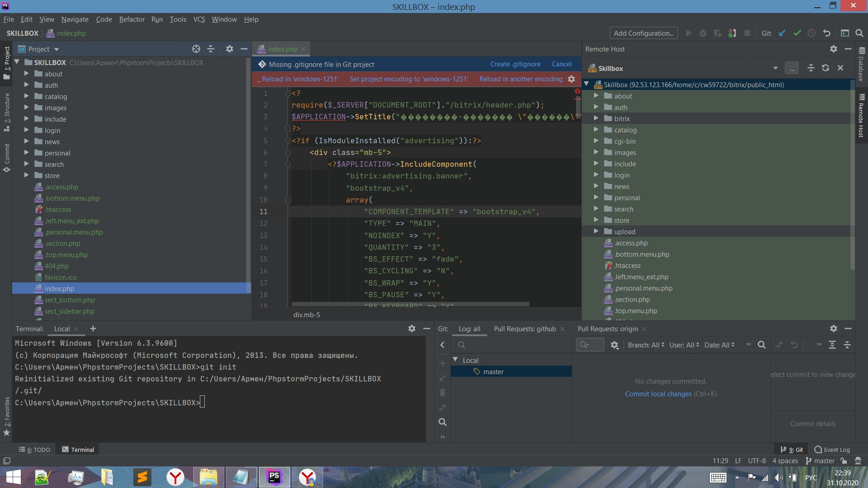Click the disconnect X icon in Remote Host toolbar
Screen dimensions: 868x488
click(840, 68)
